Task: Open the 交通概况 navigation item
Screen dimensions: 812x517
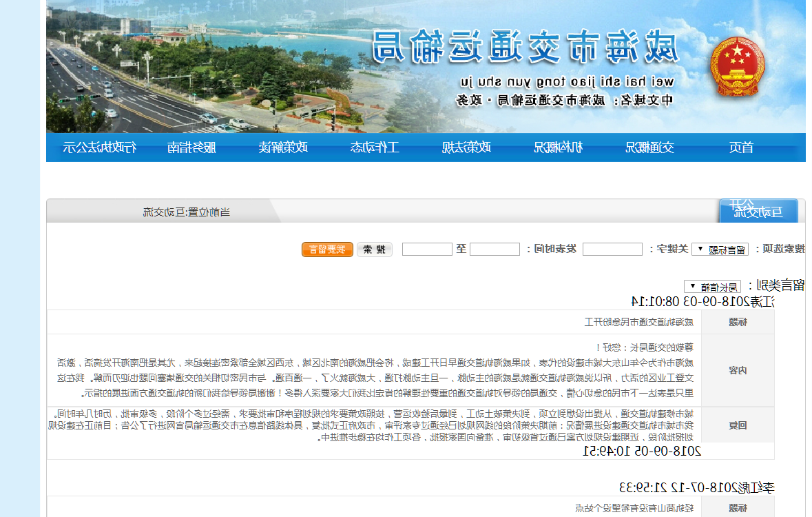Action: click(x=649, y=148)
